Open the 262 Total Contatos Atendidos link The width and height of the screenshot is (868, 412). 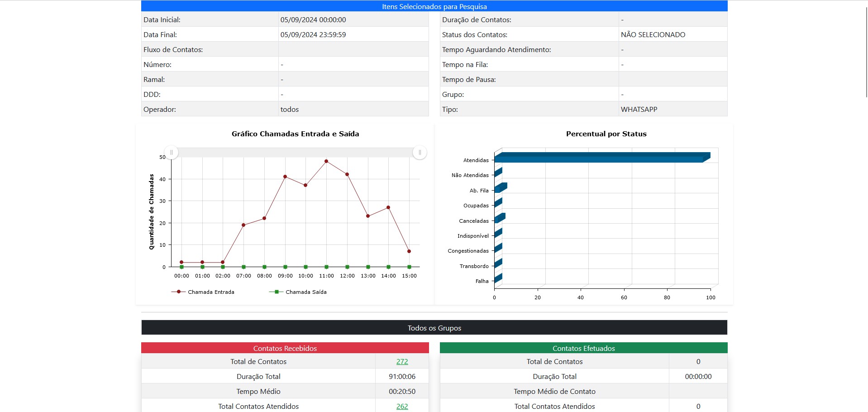pyautogui.click(x=402, y=406)
